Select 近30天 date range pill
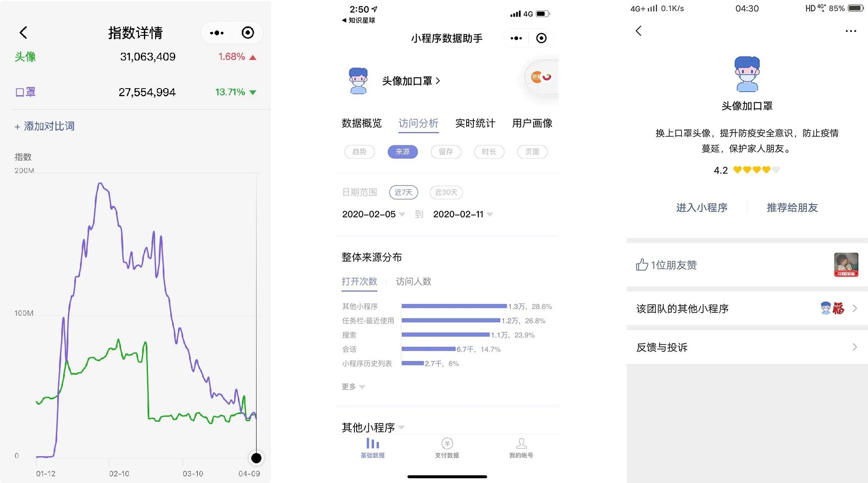The image size is (868, 483). (x=446, y=192)
